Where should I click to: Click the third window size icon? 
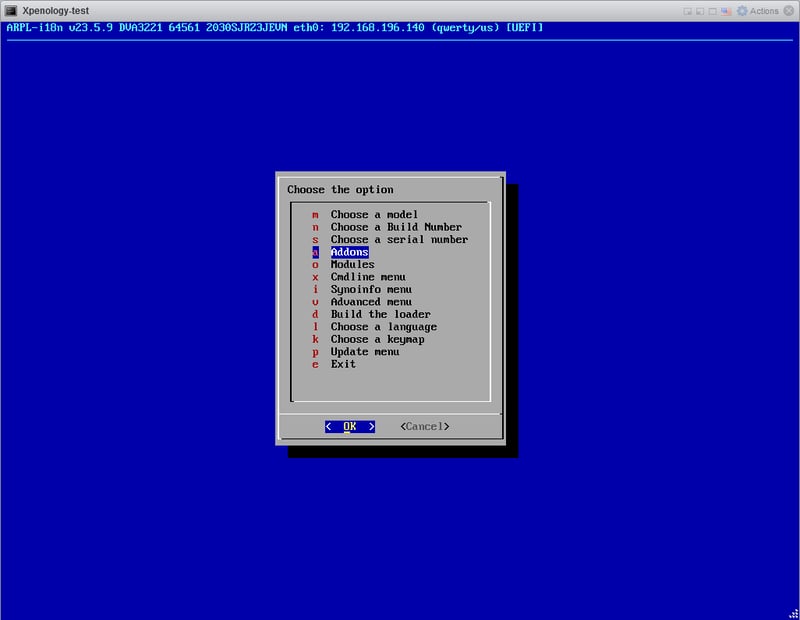(713, 10)
